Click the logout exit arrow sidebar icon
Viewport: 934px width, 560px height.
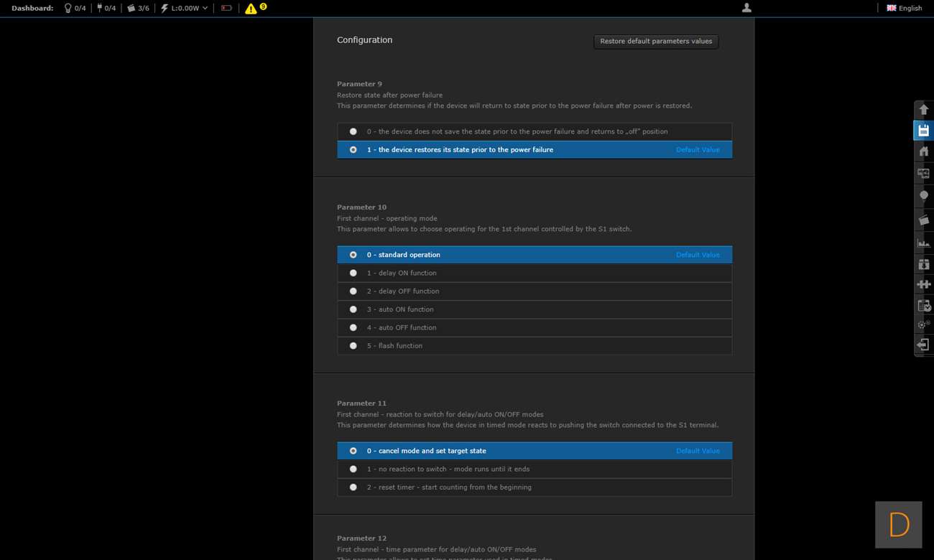[923, 345]
